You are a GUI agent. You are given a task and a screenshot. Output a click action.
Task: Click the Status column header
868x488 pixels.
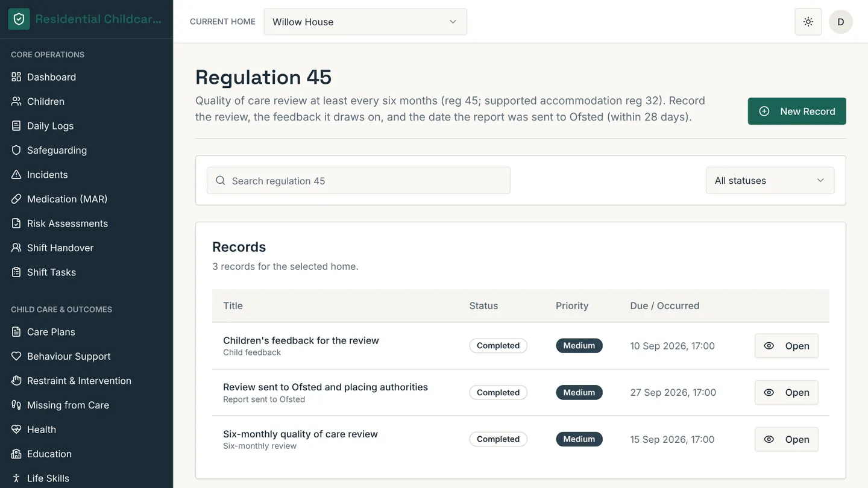(483, 305)
